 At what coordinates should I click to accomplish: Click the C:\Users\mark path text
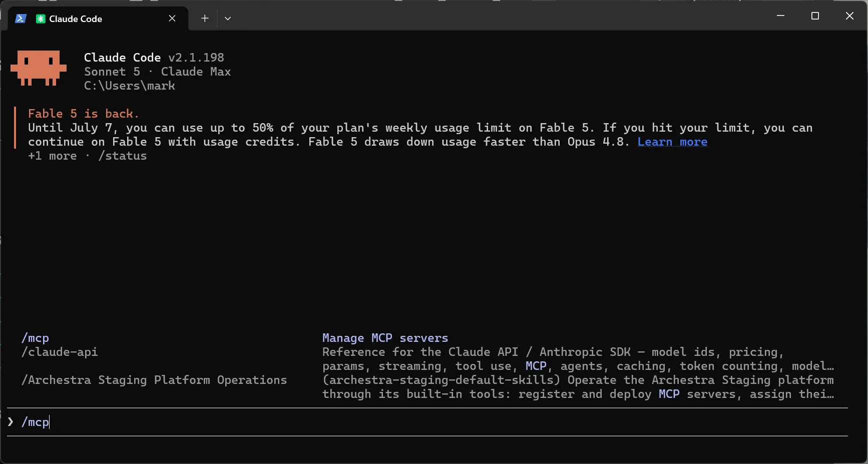(130, 86)
